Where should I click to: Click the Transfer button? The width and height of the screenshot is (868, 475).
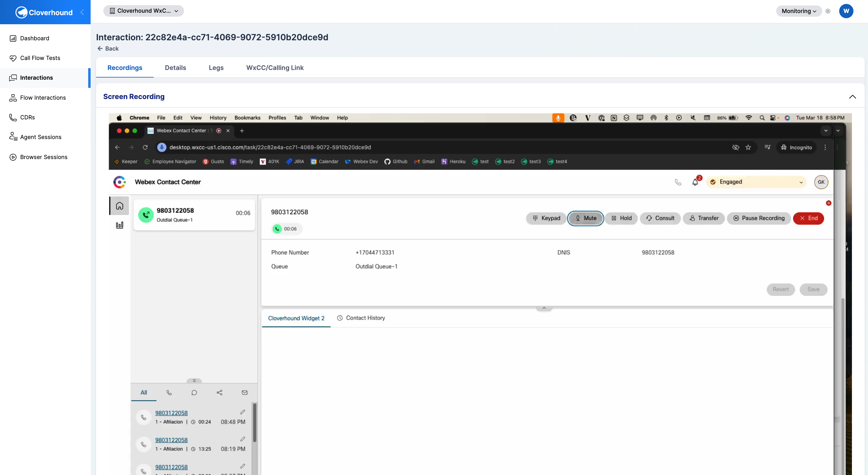pos(703,218)
